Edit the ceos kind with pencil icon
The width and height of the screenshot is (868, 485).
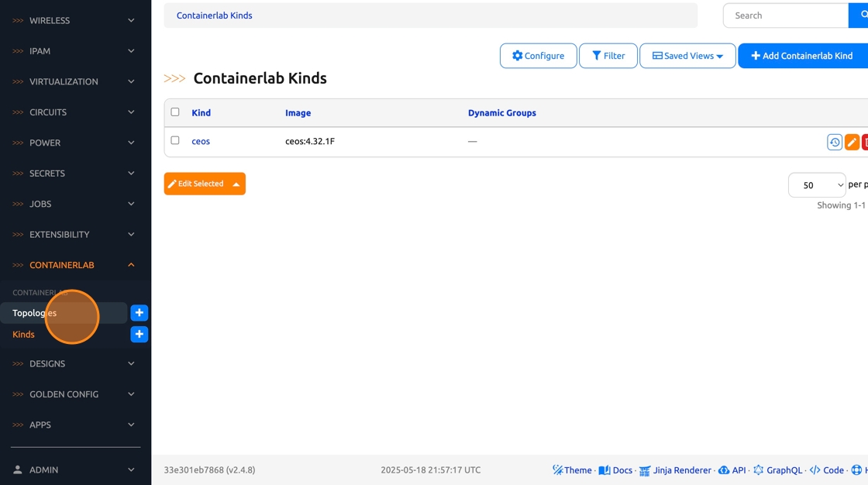point(852,143)
